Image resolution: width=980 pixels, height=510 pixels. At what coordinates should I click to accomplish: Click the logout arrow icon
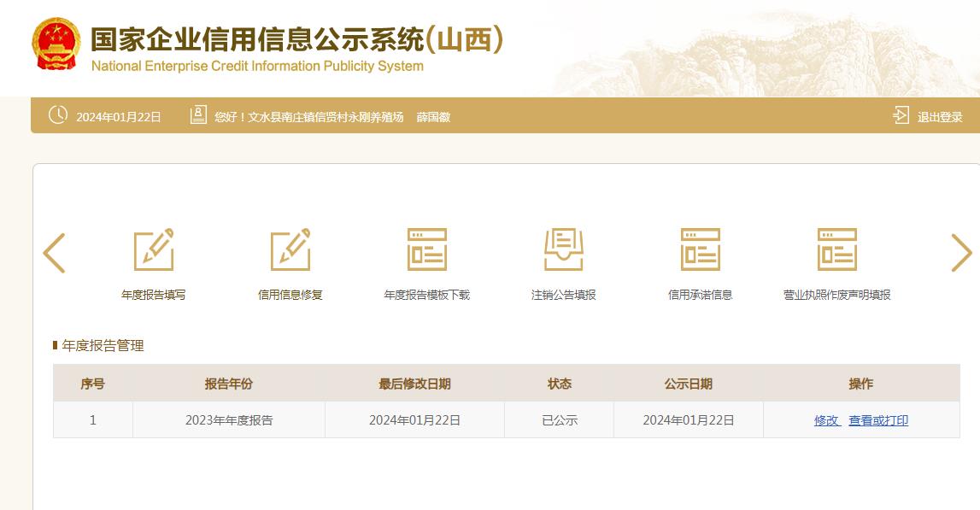click(x=901, y=115)
